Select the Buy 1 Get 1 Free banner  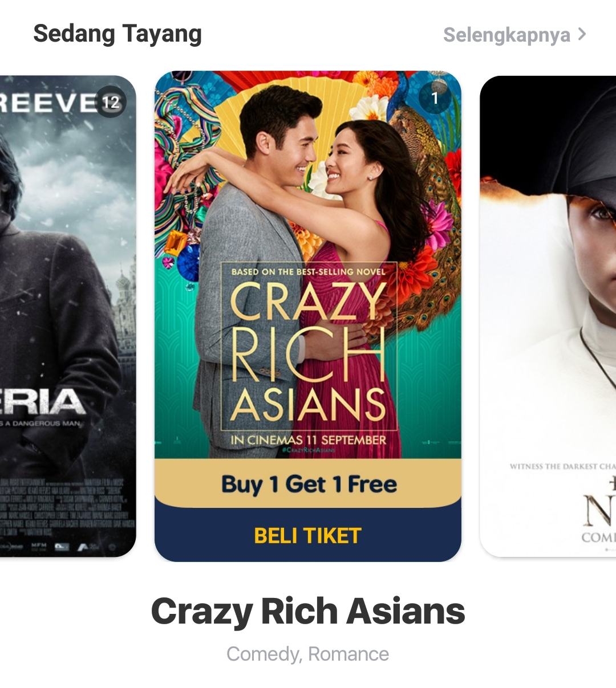tap(308, 483)
